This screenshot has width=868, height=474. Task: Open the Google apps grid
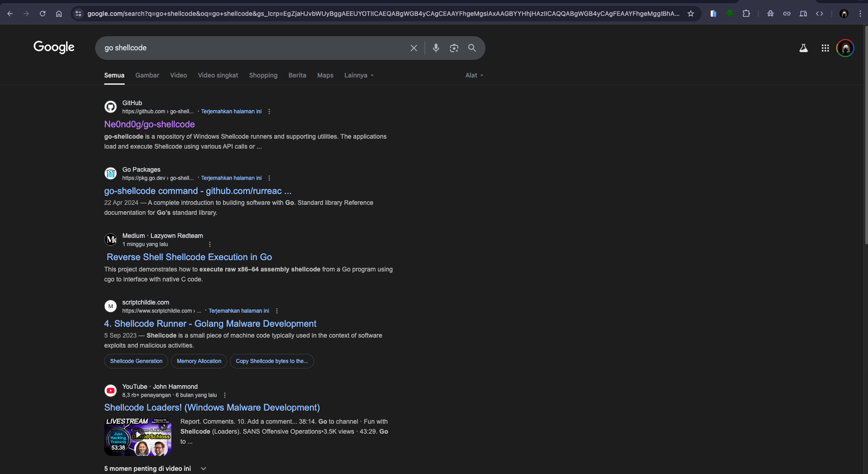[x=825, y=48]
